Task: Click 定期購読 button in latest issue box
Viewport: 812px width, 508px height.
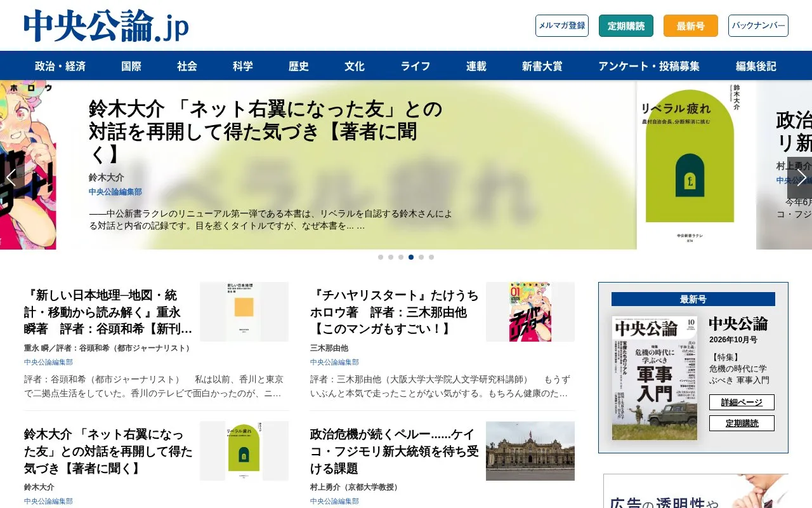Action: pos(742,424)
